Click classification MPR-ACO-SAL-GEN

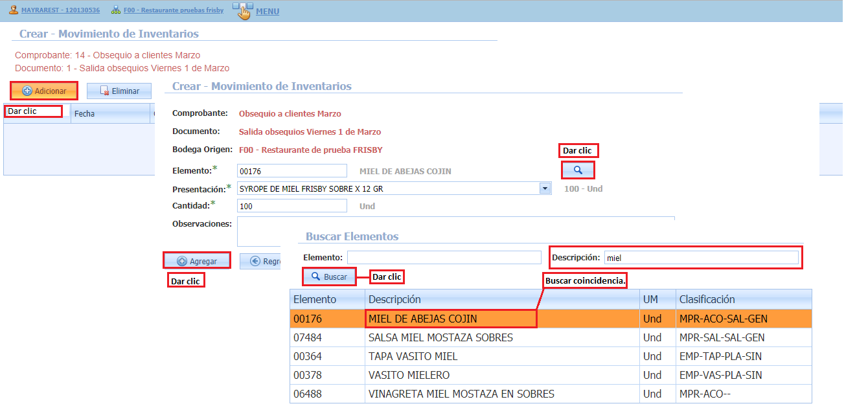[x=724, y=319]
